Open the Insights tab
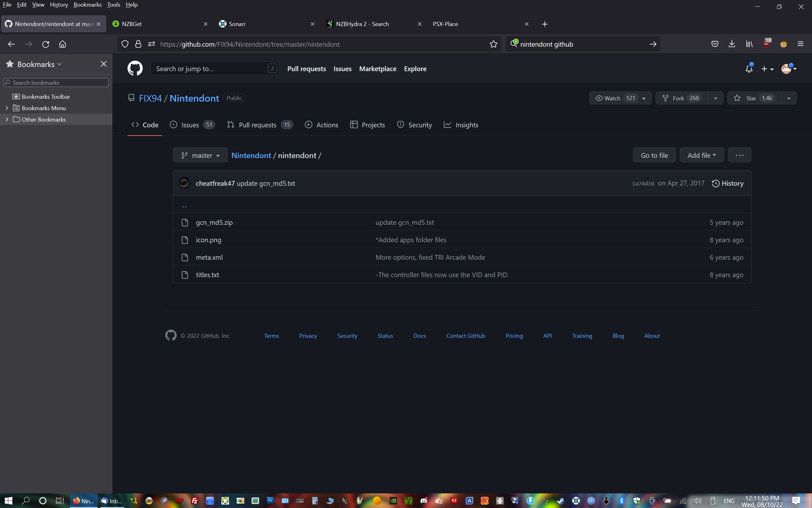This screenshot has height=508, width=812. 461,125
